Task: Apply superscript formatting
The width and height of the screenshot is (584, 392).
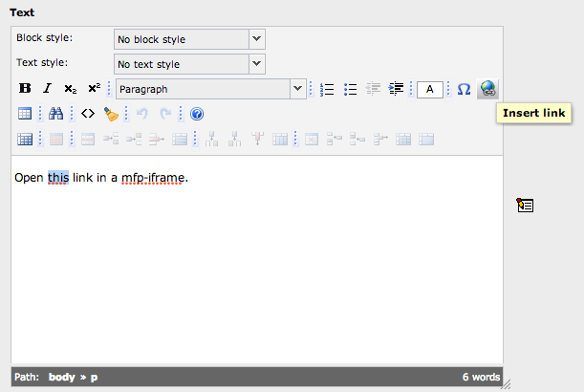Action: point(94,88)
